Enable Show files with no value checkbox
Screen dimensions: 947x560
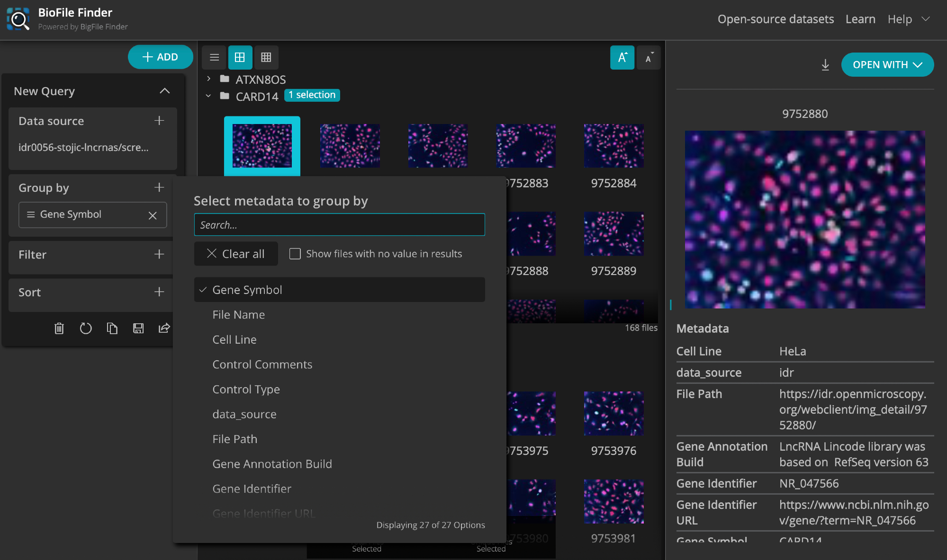tap(295, 254)
